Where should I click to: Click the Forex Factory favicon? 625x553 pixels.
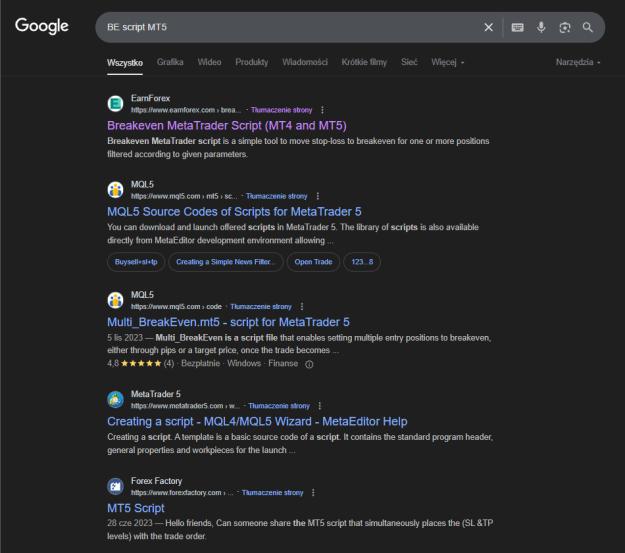pyautogui.click(x=116, y=486)
